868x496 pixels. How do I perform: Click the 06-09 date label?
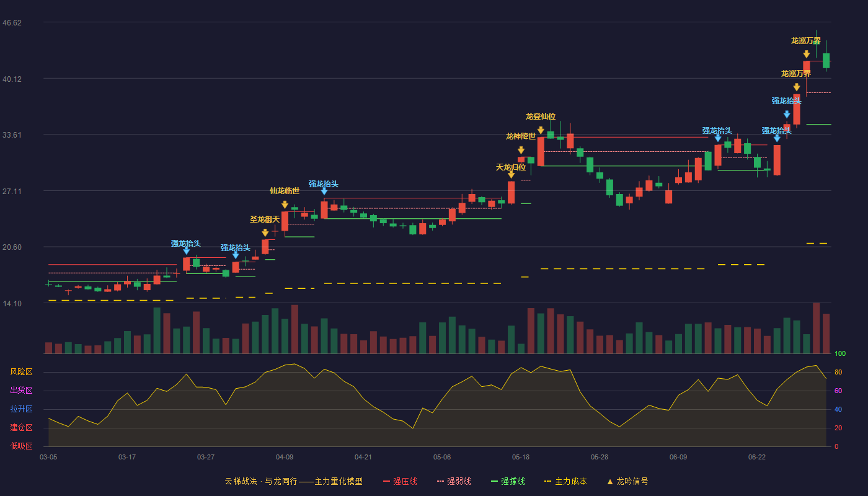678,457
